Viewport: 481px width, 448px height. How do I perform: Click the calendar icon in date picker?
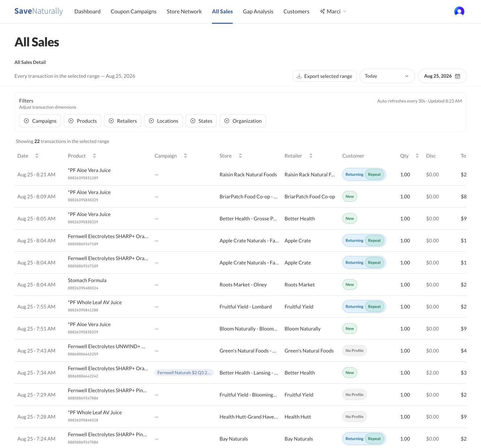point(458,76)
